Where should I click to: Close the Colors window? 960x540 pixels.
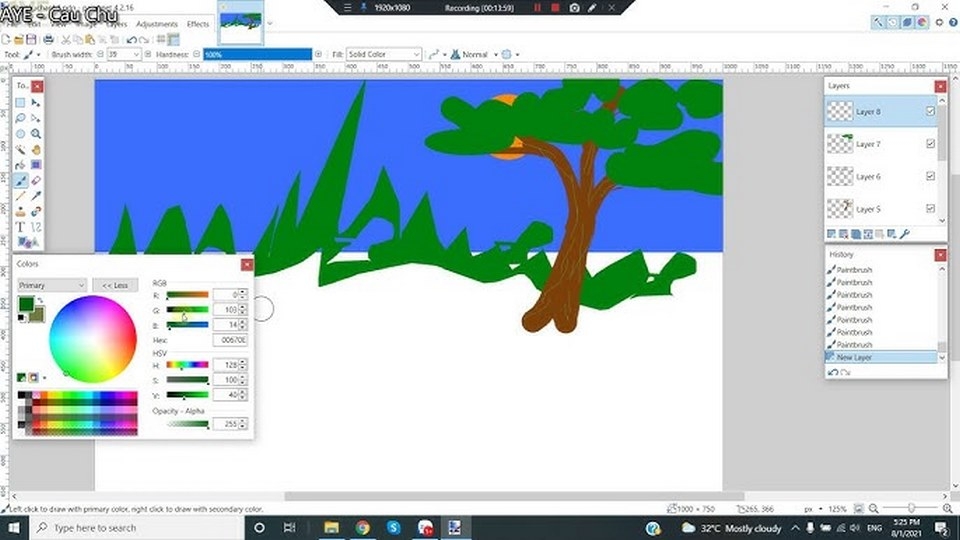coord(247,264)
